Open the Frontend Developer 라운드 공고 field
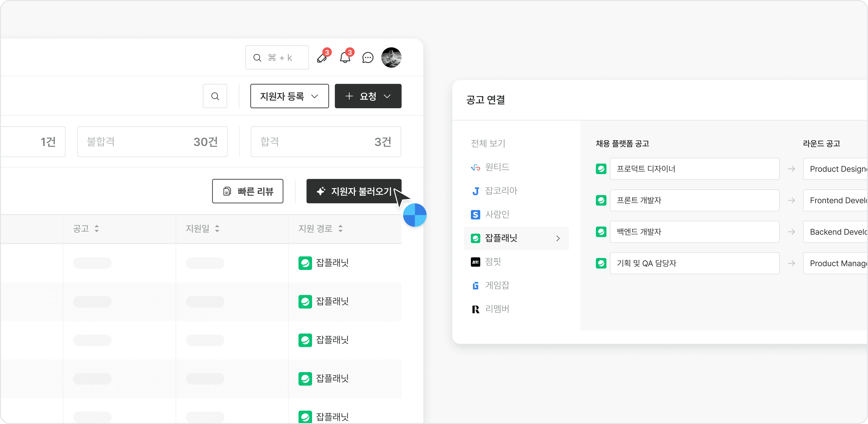This screenshot has width=868, height=424. pyautogui.click(x=835, y=200)
